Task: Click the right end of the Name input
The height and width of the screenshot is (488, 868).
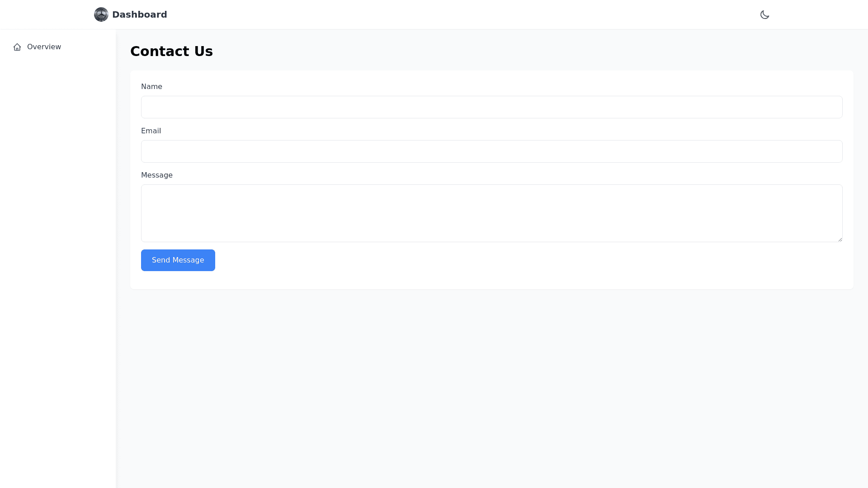Action: point(832,107)
